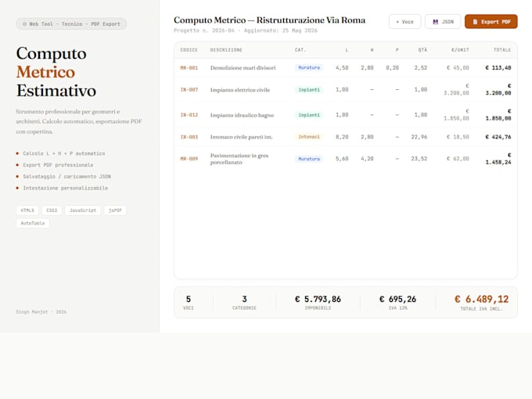The image size is (532, 399).
Task: Click the IVA amount € 695,26
Action: (x=397, y=299)
